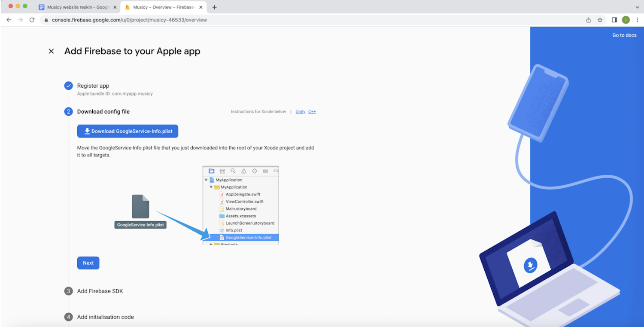Open the Chrome profile avatar
644x327 pixels.
point(626,20)
